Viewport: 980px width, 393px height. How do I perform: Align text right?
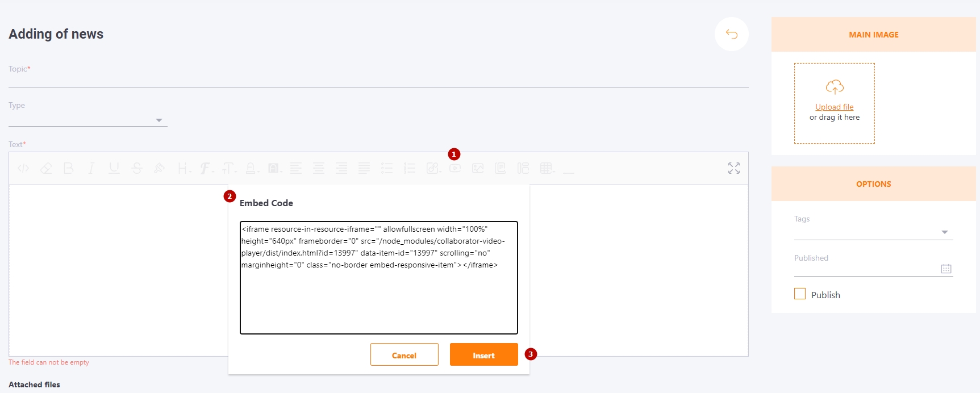click(x=341, y=168)
